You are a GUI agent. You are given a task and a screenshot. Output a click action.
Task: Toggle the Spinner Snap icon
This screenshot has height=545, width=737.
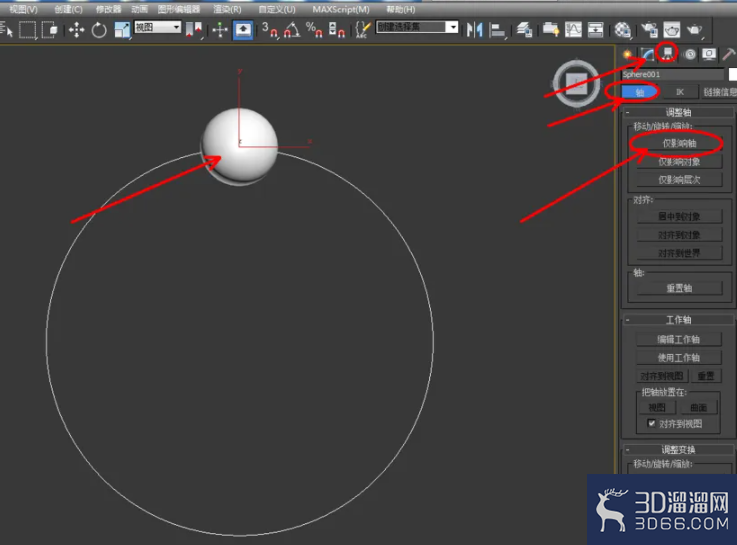click(x=337, y=30)
